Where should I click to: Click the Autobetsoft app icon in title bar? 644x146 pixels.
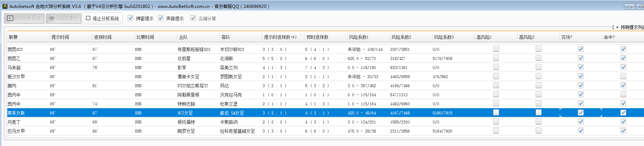pos(5,6)
